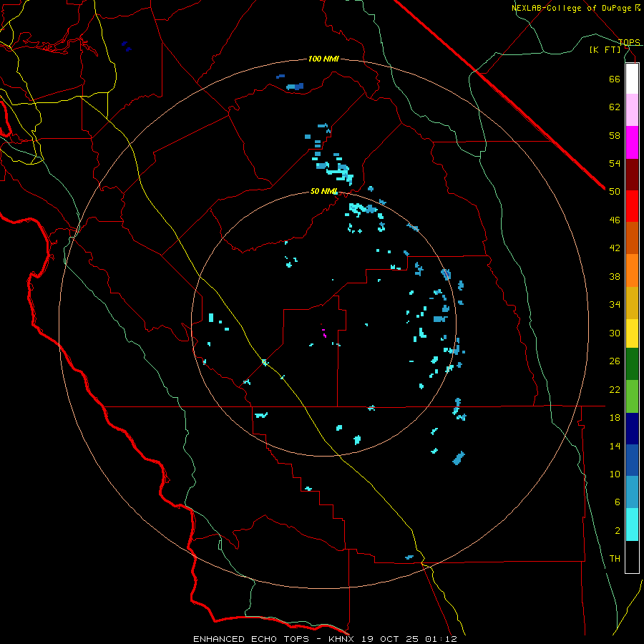This screenshot has height=644, width=644.
Task: Click the "100 NMI" range ring label
Action: coord(323,59)
